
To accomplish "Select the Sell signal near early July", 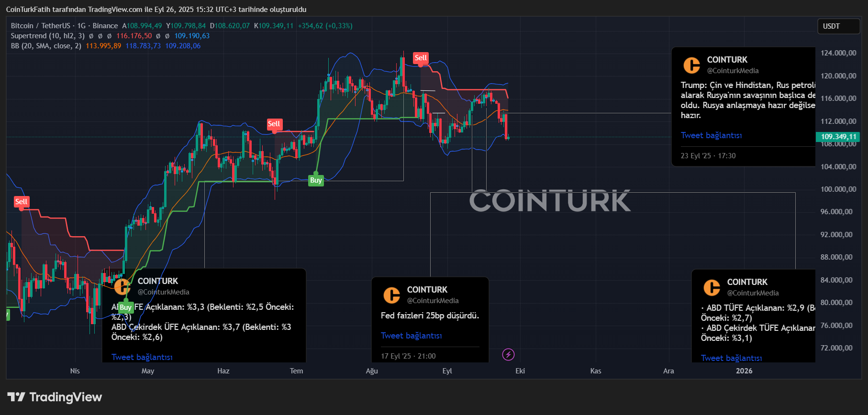I will click(x=274, y=124).
